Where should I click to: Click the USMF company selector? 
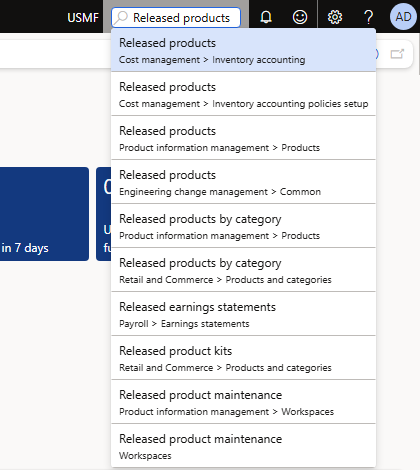pyautogui.click(x=83, y=17)
